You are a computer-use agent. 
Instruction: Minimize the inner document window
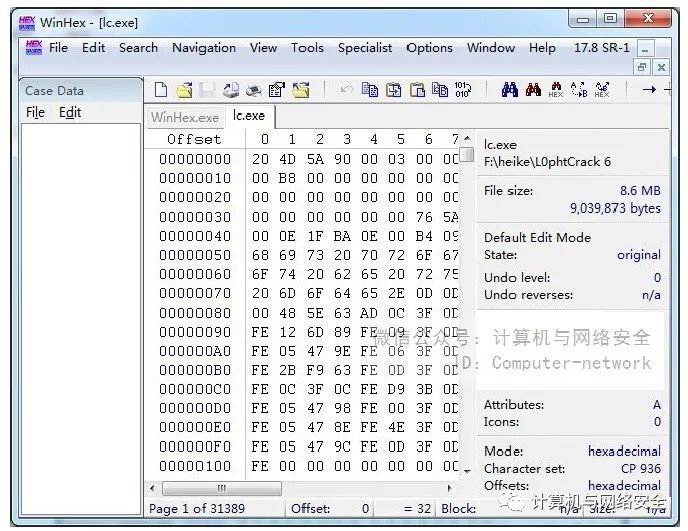(645, 48)
